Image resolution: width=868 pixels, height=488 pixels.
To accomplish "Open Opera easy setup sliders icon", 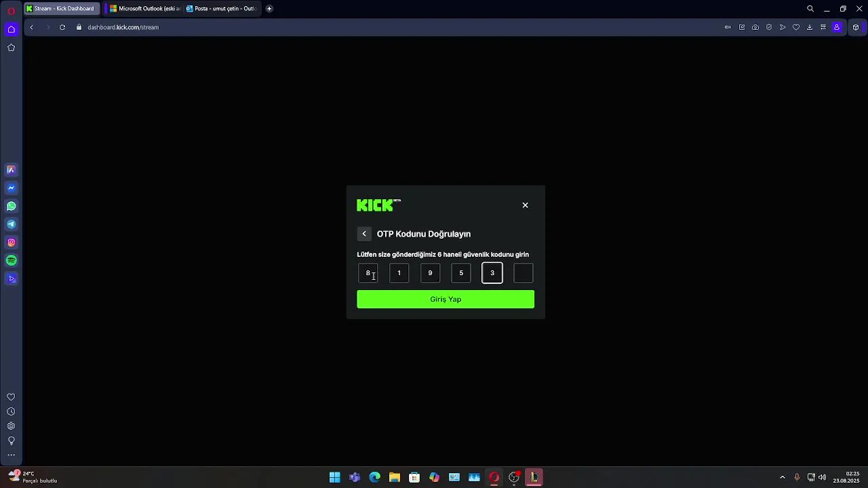I will coord(823,27).
